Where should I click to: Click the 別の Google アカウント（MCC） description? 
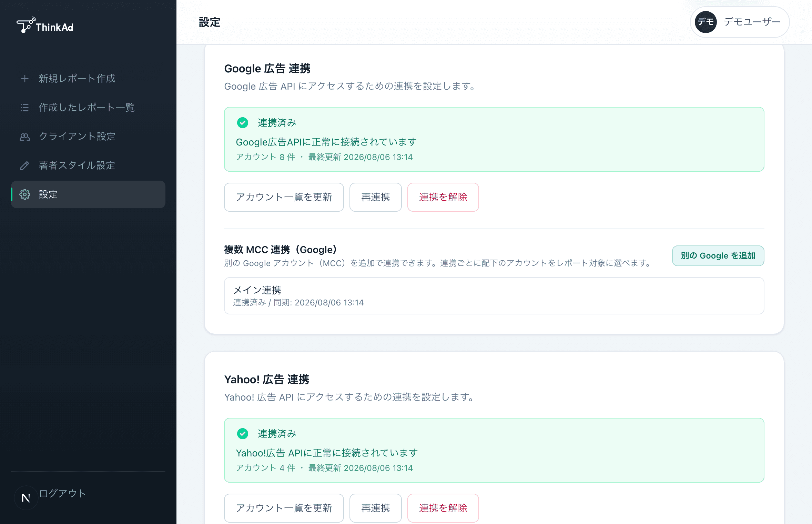pyautogui.click(x=438, y=263)
